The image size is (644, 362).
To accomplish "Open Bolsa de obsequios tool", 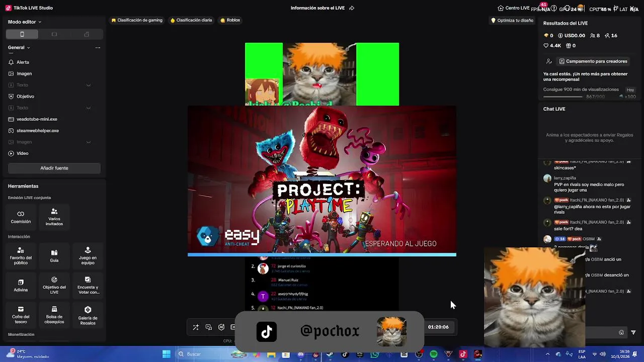I will tap(54, 315).
